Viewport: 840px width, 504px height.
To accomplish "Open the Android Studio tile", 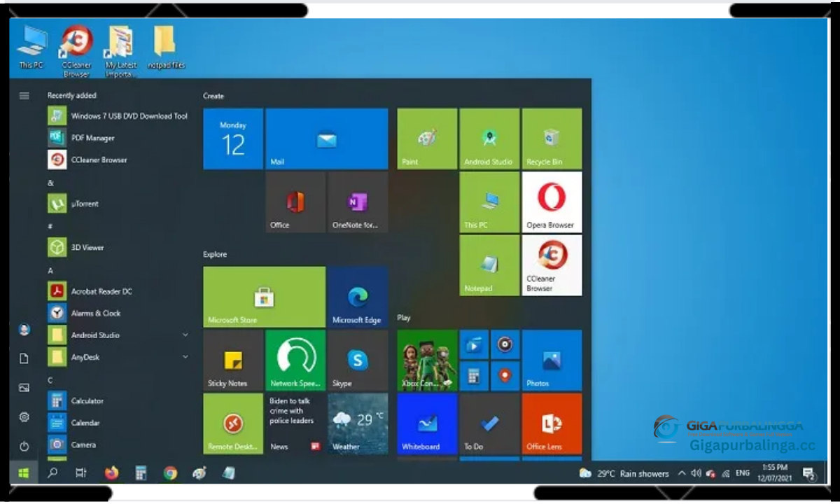I will click(489, 139).
